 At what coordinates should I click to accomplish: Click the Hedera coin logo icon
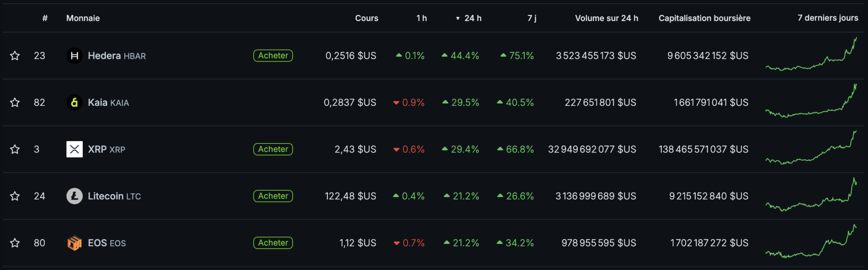pos(75,56)
